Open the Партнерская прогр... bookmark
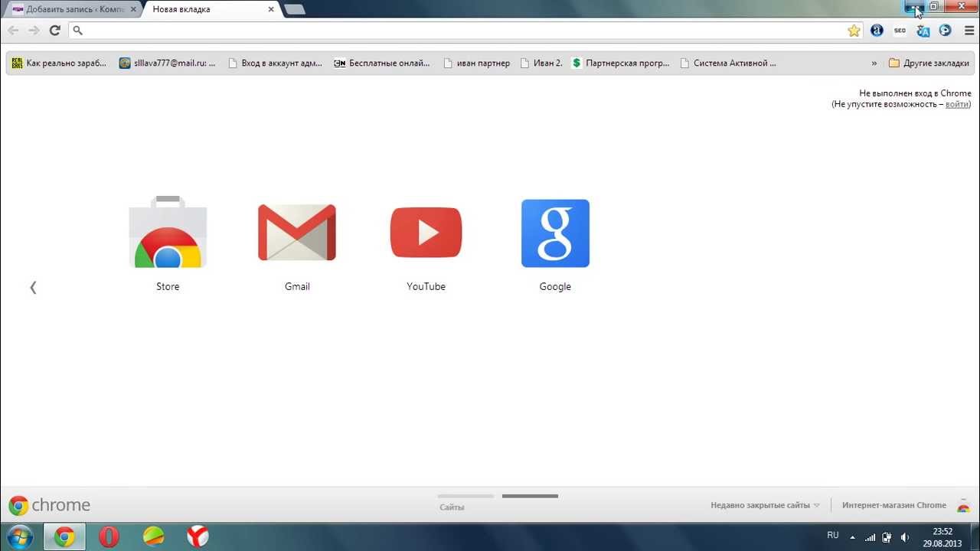The image size is (980, 551). pos(621,64)
